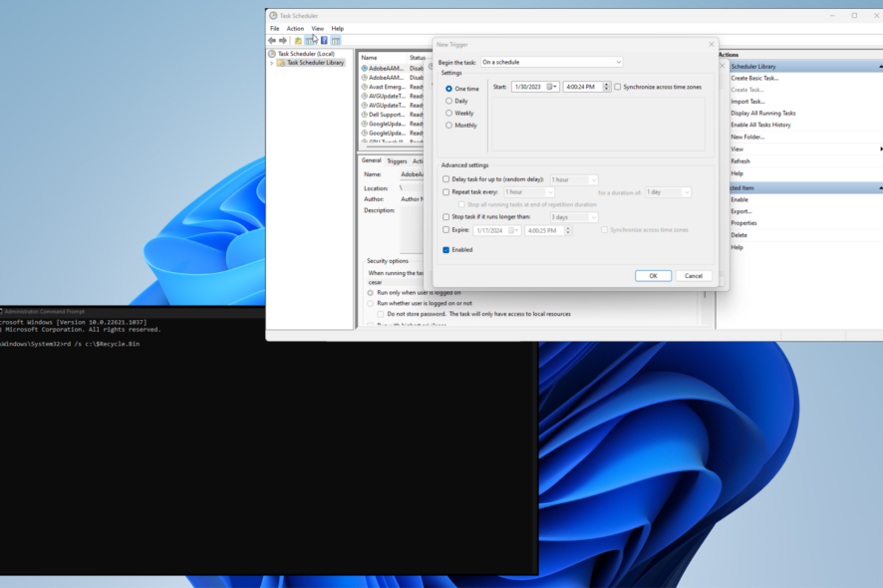Click Display All Running Tasks
This screenshot has height=588, width=883.
pyautogui.click(x=763, y=114)
